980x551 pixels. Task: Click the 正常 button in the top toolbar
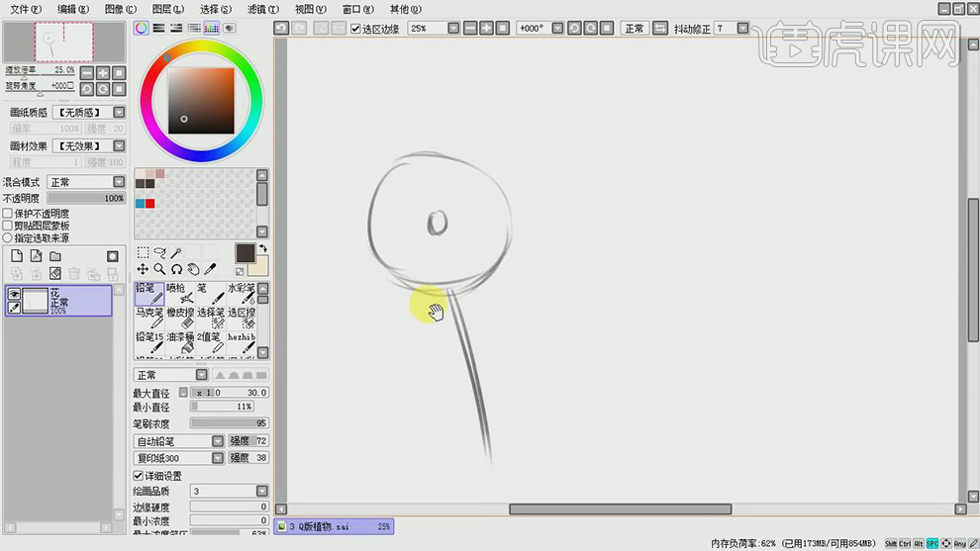tap(635, 29)
